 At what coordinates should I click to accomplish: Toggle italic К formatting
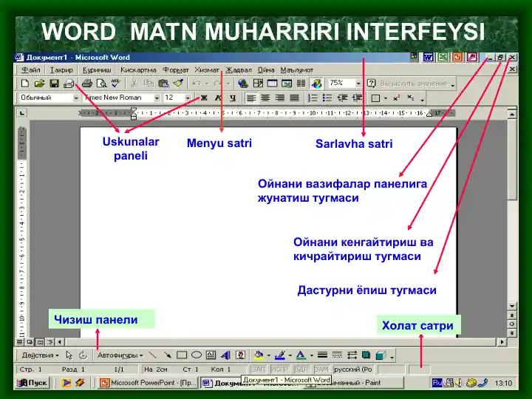tap(218, 98)
